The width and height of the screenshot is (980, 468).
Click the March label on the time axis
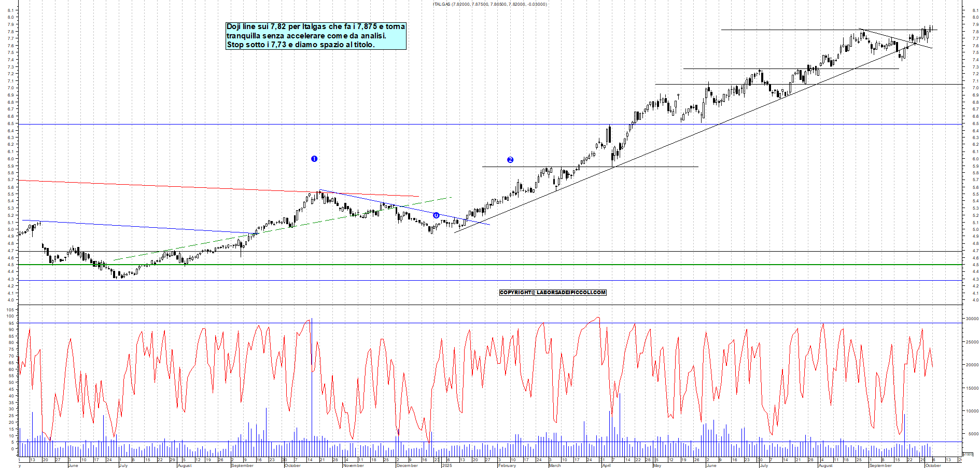coord(554,465)
